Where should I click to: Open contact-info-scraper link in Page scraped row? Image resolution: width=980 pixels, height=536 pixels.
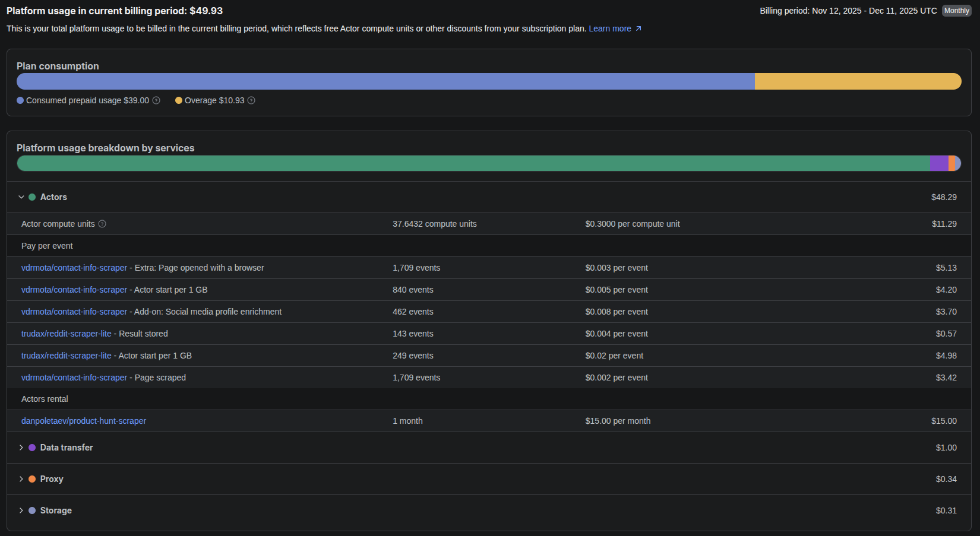click(x=74, y=378)
